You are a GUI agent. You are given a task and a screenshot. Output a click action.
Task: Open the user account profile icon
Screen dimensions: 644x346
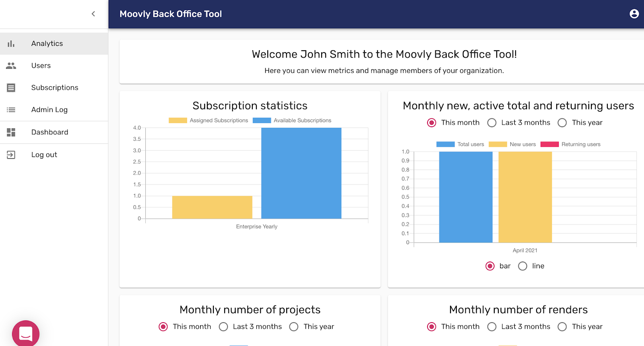point(634,14)
